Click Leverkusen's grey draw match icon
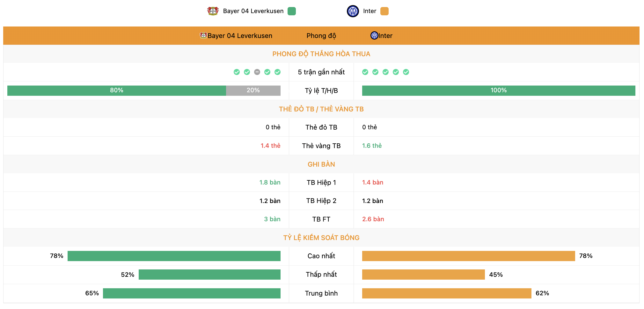This screenshot has width=644, height=309. tap(257, 72)
